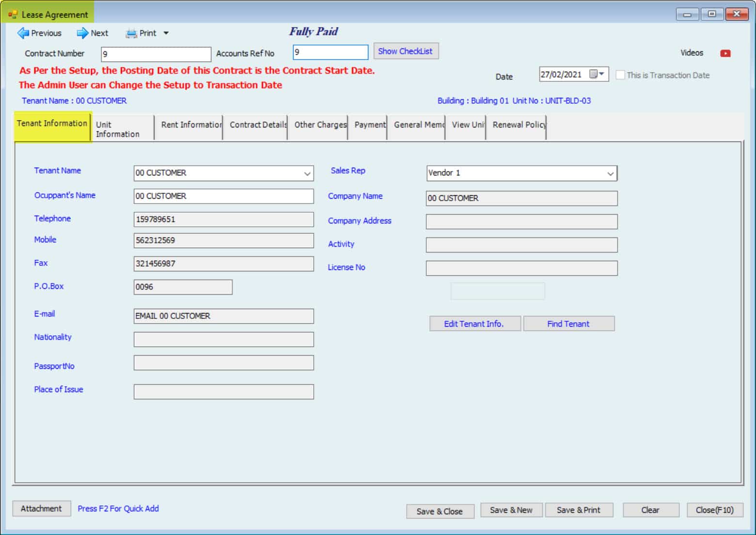Close the Lease Agreement window

click(737, 14)
